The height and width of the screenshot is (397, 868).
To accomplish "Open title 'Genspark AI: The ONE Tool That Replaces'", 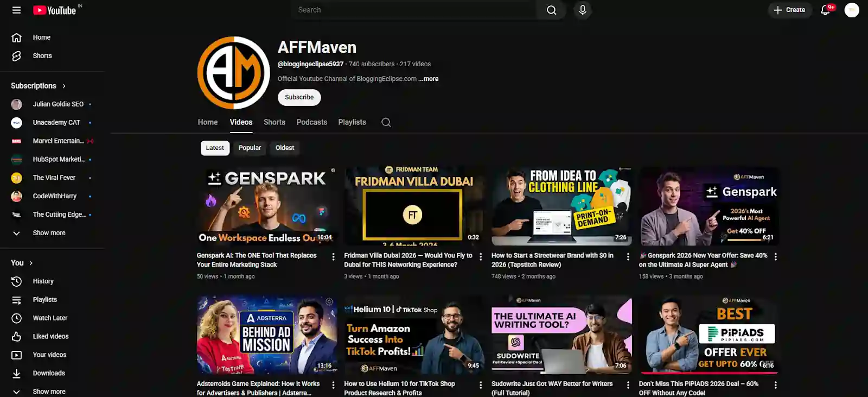I will coord(257,260).
